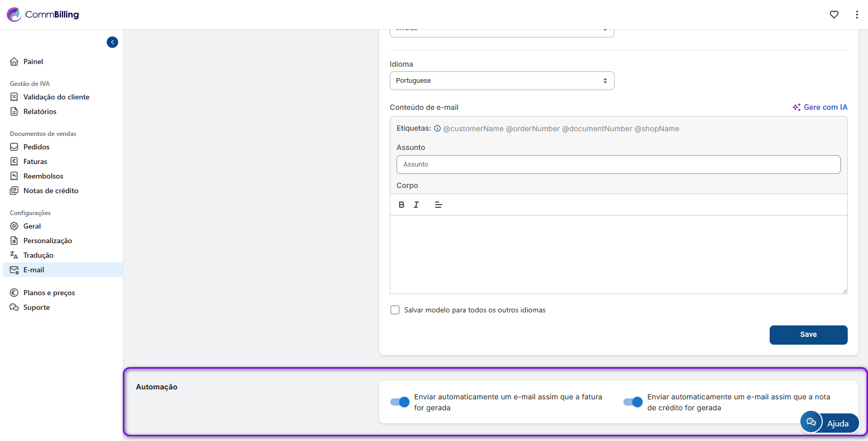This screenshot has width=868, height=441.
Task: Collapse the sidebar with chevron button
Action: pyautogui.click(x=112, y=42)
